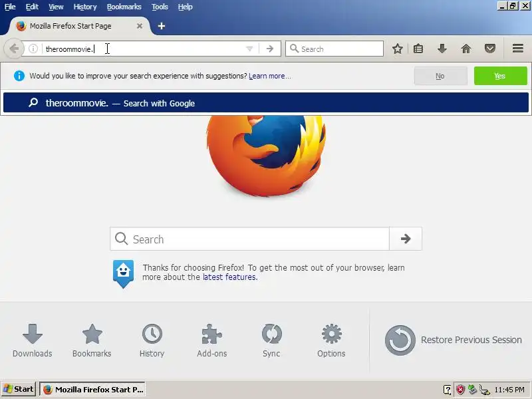
Task: Click the blue house snippet icon
Action: point(123,274)
